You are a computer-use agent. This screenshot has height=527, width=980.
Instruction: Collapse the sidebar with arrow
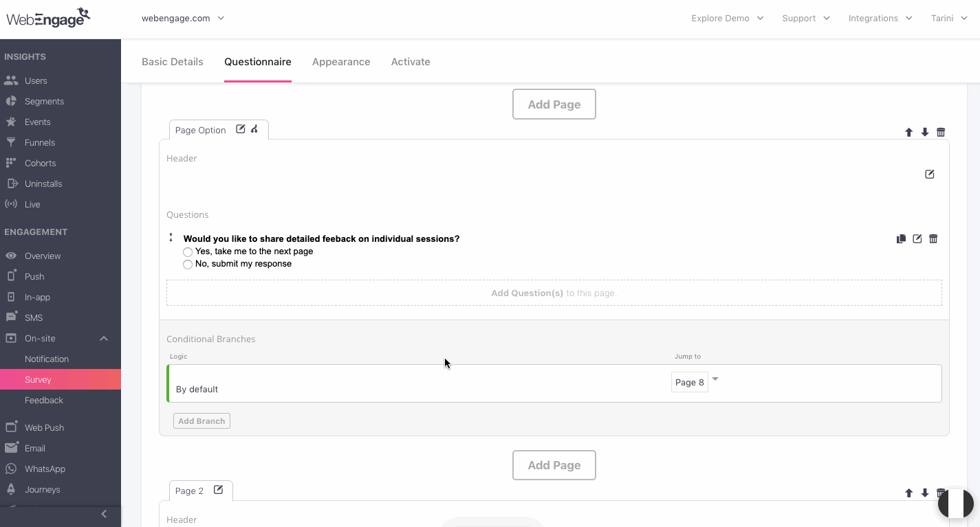click(x=104, y=514)
